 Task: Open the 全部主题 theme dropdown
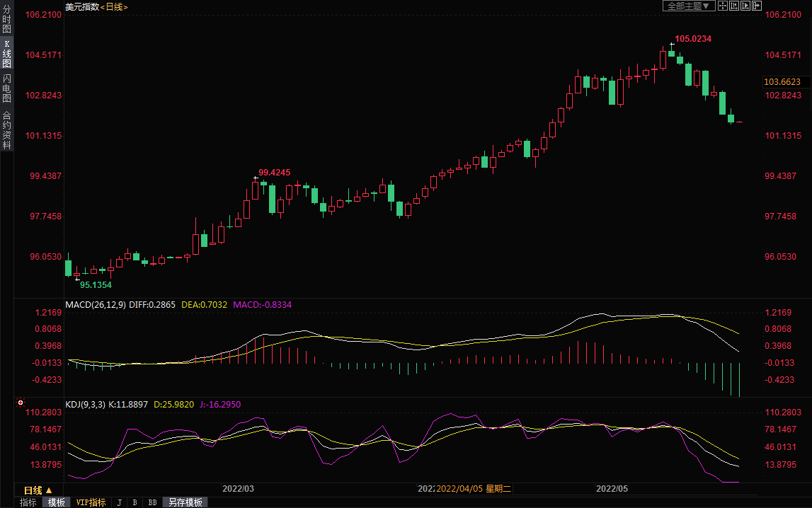click(686, 6)
